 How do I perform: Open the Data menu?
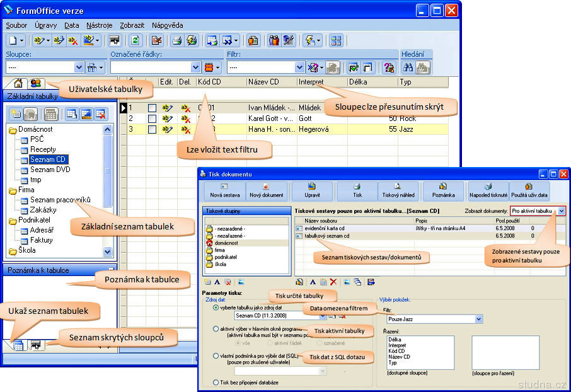72,25
